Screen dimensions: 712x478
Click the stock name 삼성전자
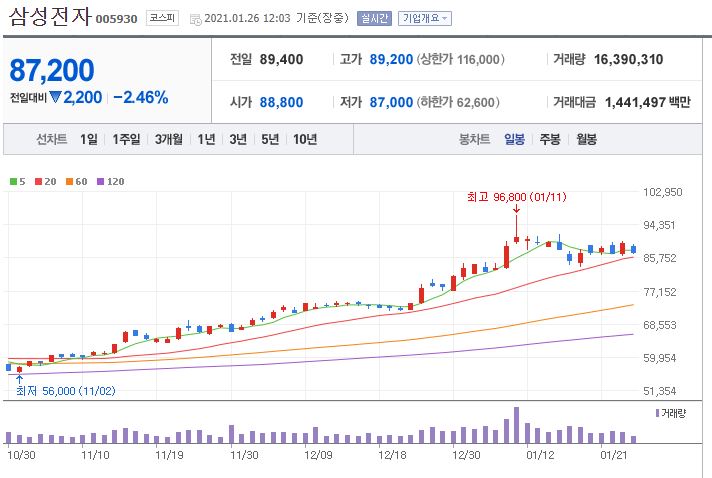click(x=50, y=17)
